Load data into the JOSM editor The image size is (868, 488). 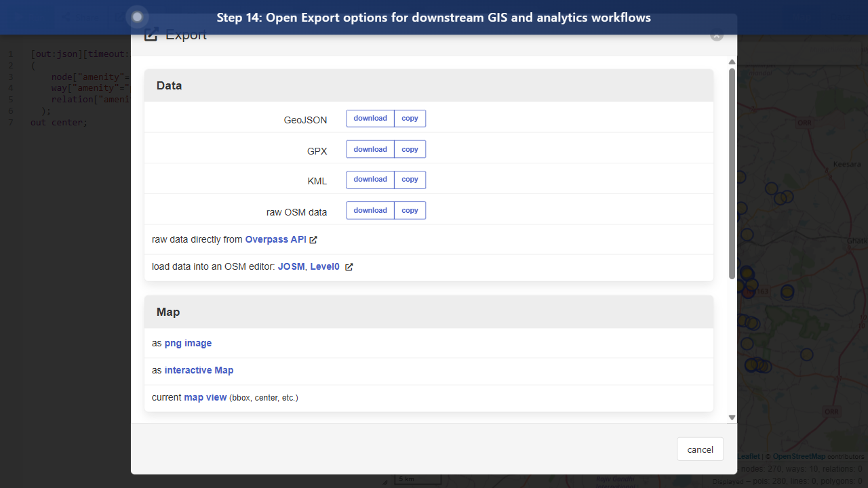pos(291,266)
